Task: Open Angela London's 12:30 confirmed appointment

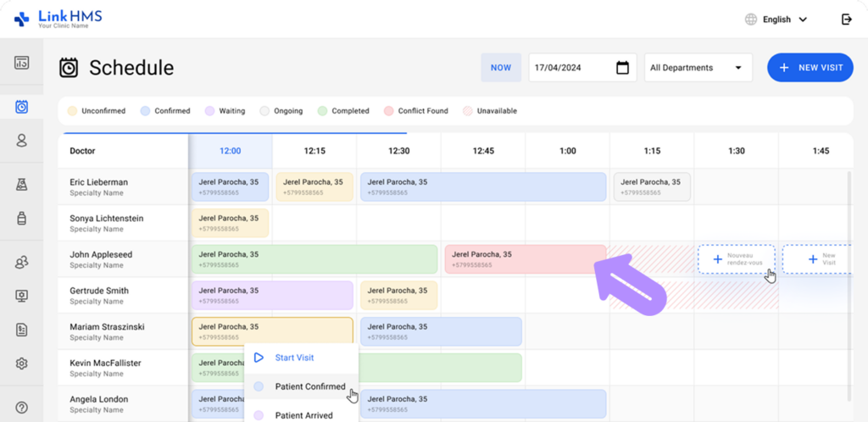Action: (483, 403)
